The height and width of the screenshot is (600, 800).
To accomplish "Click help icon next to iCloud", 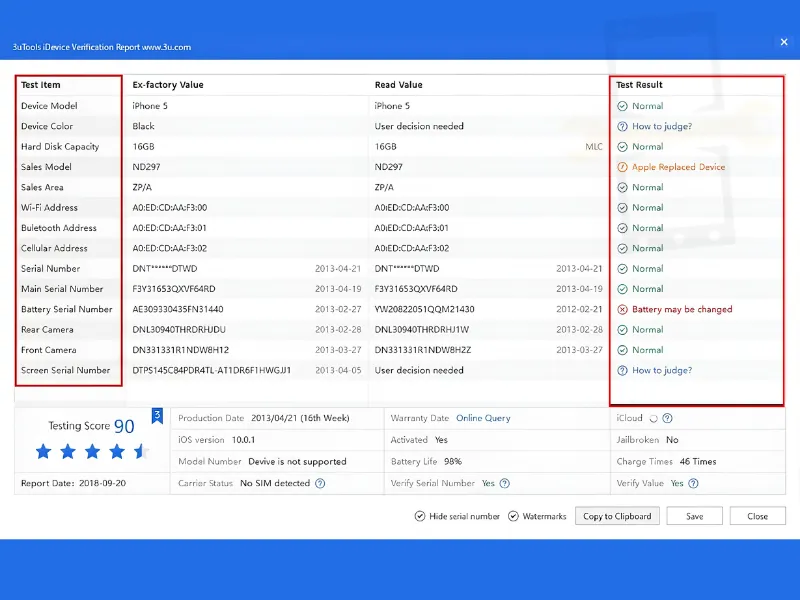I will (x=667, y=418).
